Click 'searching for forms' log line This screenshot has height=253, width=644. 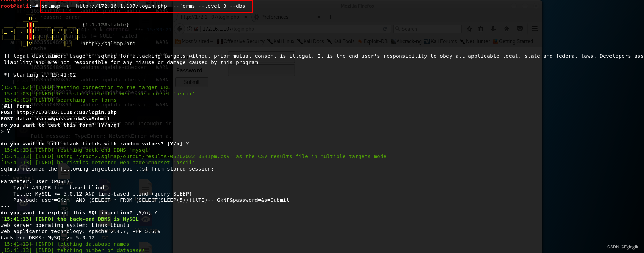click(x=59, y=100)
